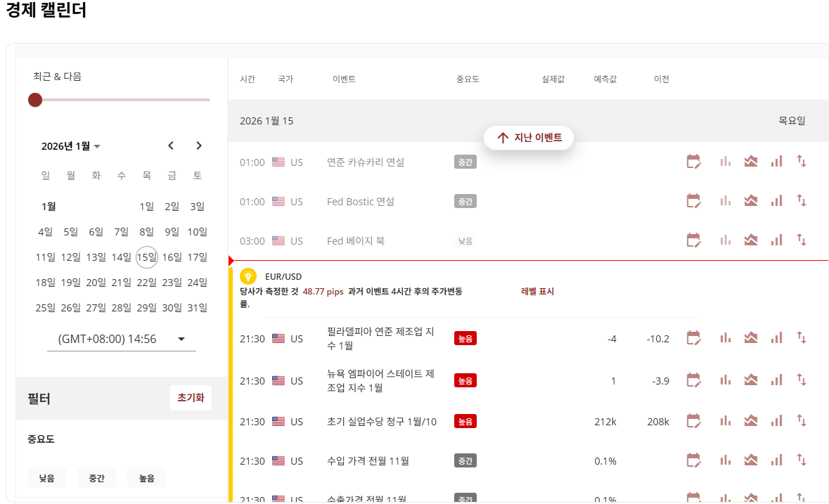This screenshot has height=504, width=829.
Task: Toggle the 중간 importance filter
Action: (96, 477)
